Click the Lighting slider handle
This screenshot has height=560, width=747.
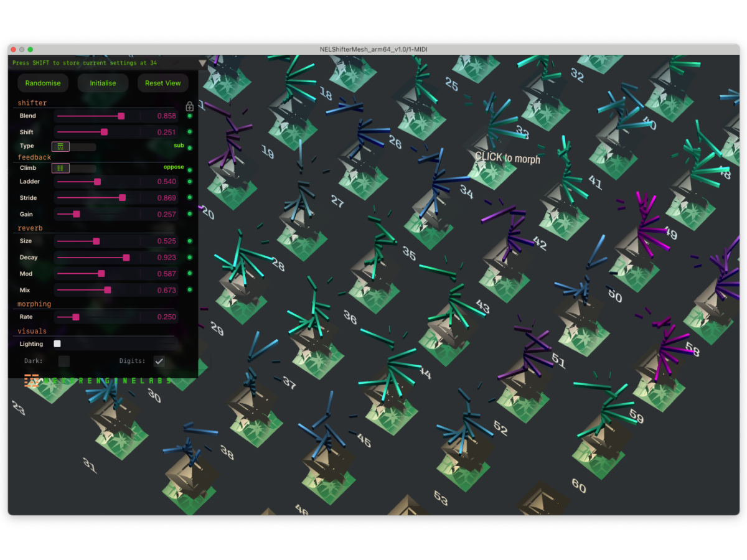(57, 344)
